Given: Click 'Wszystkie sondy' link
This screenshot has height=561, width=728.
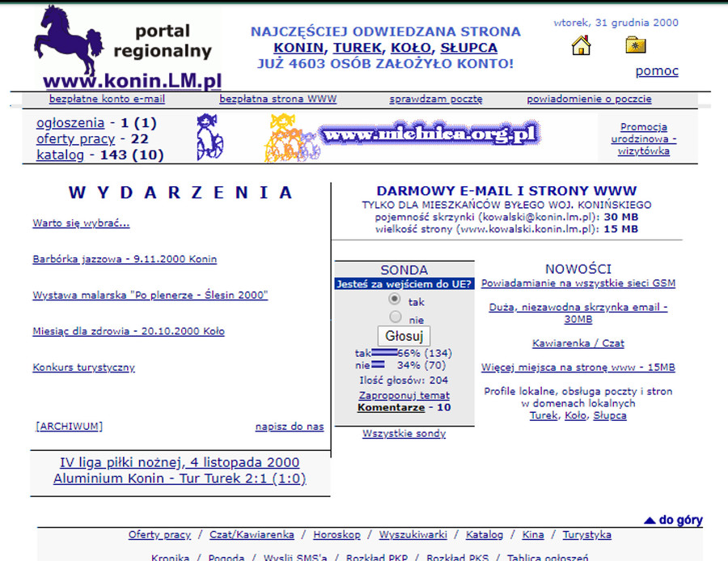Looking at the screenshot, I should pyautogui.click(x=404, y=434).
